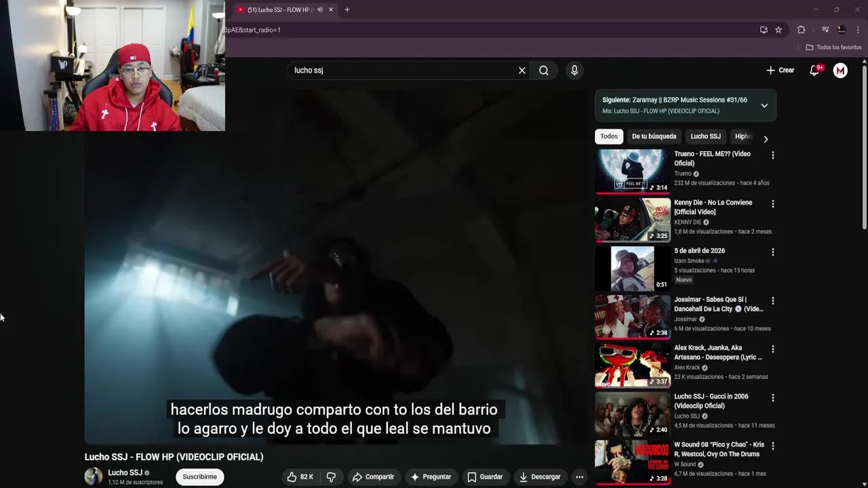Select the Todos filter chip
This screenshot has height=488, width=868.
coord(609,136)
